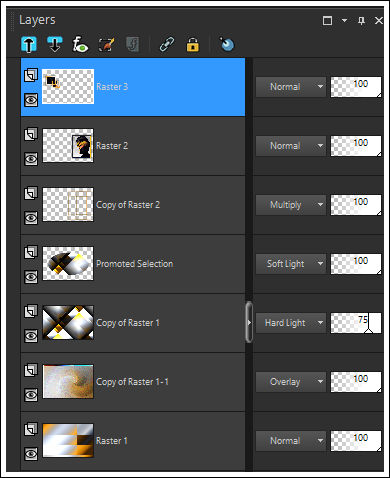
Task: Click the move layer up icon
Action: (x=29, y=44)
